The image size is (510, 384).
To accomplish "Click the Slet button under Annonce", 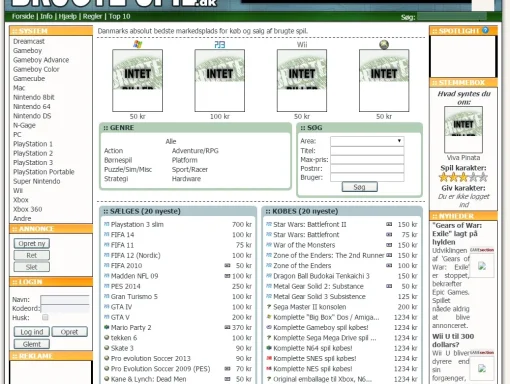I will (32, 267).
